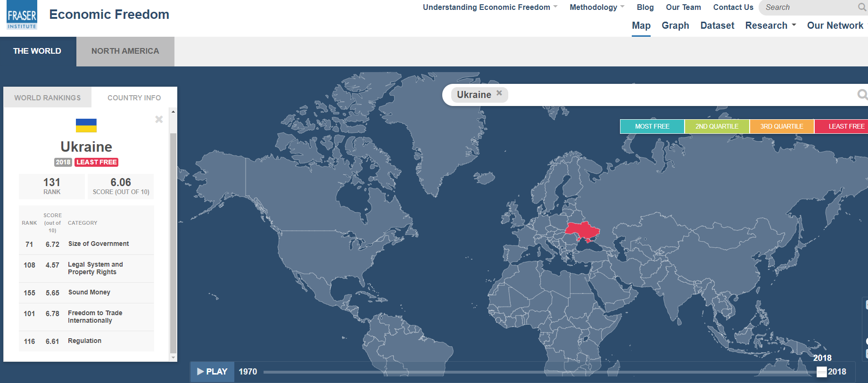Viewport: 868px width, 383px height.
Task: Click panel scrollbar down arrow
Action: tap(173, 358)
